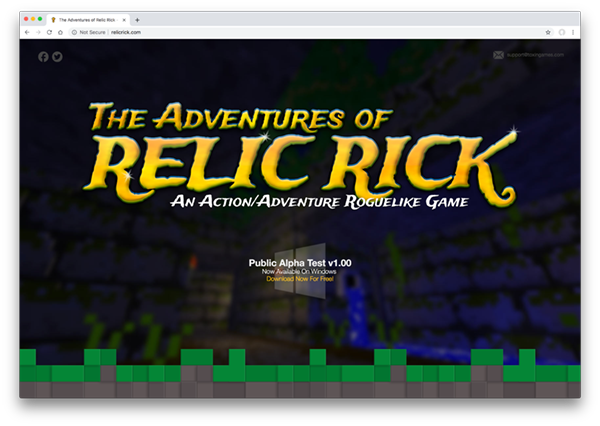This screenshot has height=426, width=600.
Task: Close the Relic Rick browser tab
Action: coord(124,19)
